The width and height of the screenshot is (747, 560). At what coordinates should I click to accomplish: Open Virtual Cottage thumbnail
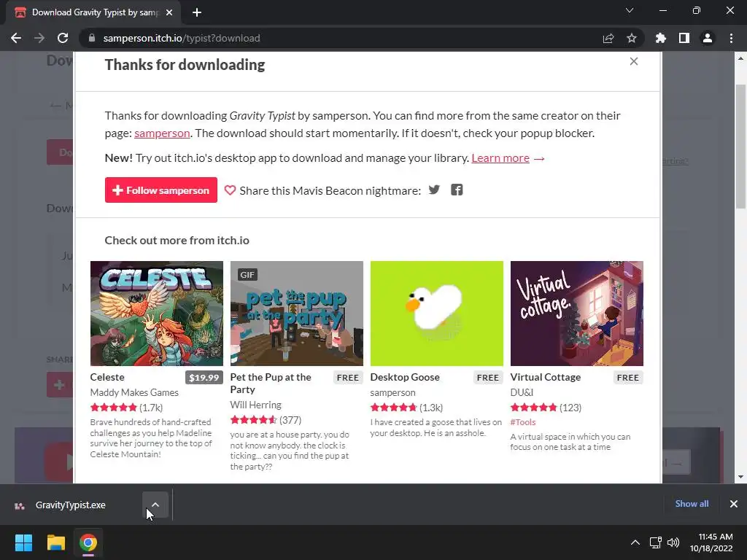[x=577, y=314]
